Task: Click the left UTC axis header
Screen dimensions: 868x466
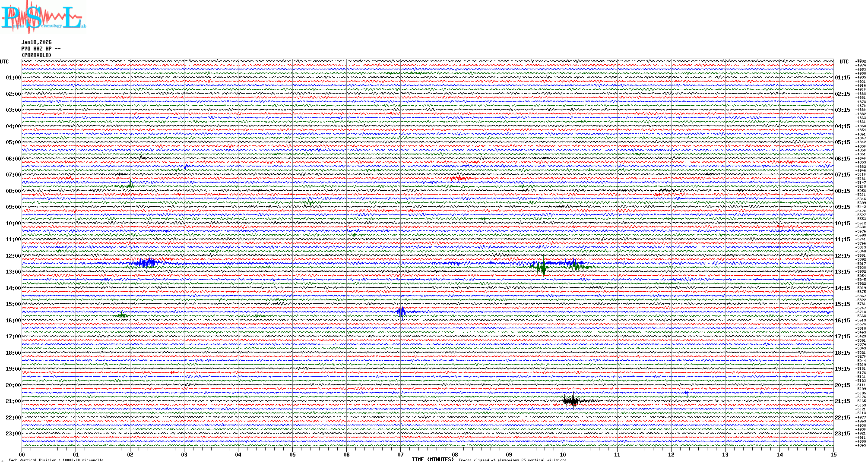Action: (x=4, y=62)
